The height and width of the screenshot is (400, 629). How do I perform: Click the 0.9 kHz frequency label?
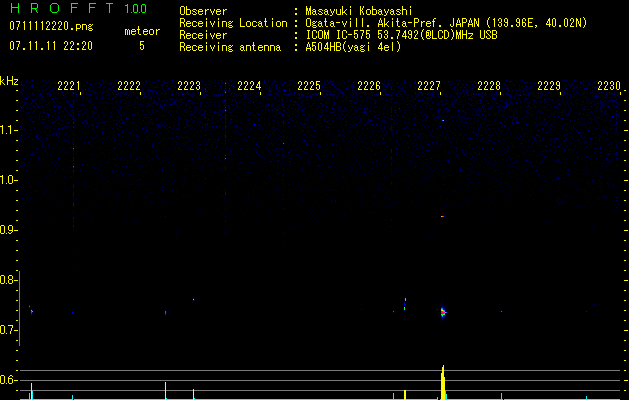click(8, 230)
